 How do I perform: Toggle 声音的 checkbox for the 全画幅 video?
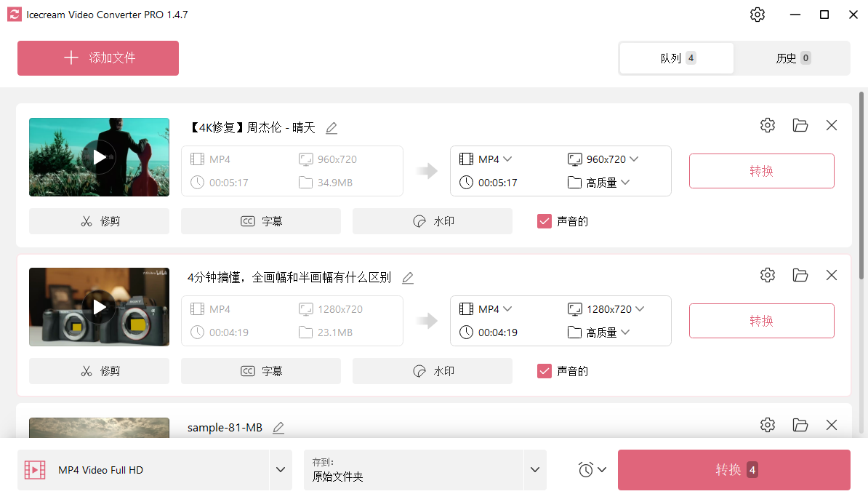pyautogui.click(x=544, y=371)
